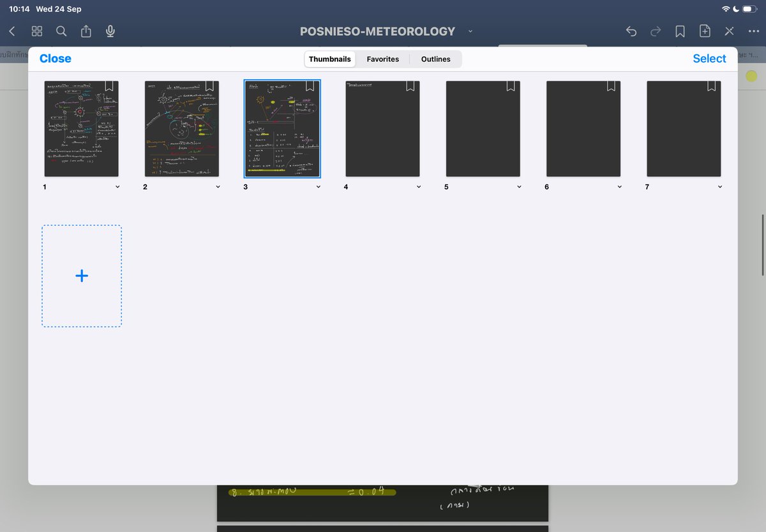Toggle bookmark on page 7 thumbnail

pos(712,86)
